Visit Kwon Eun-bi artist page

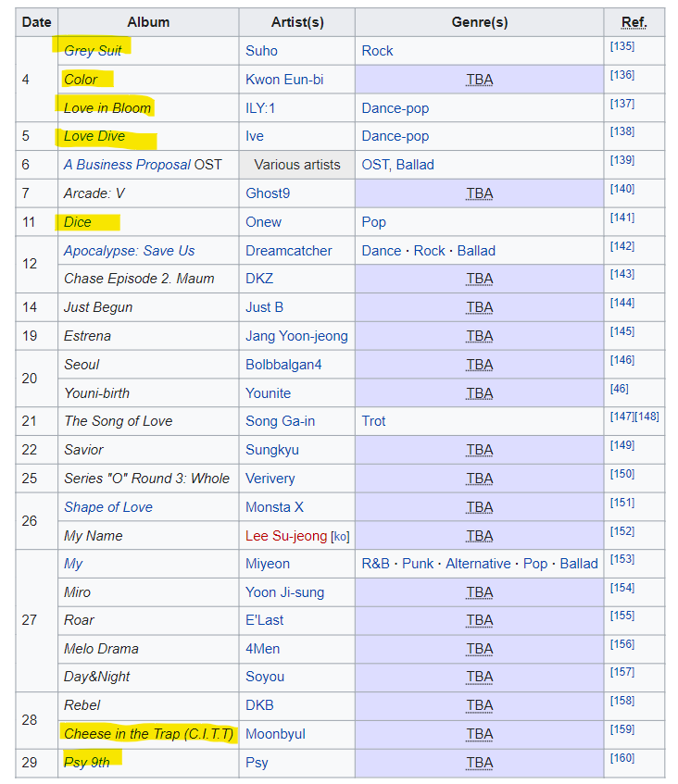pos(284,80)
